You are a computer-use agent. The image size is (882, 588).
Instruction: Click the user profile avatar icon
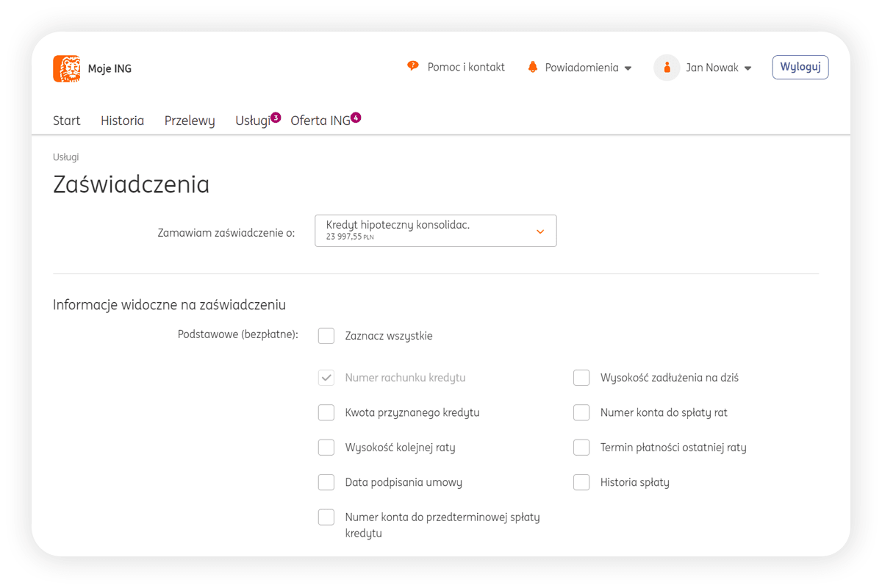(x=667, y=68)
